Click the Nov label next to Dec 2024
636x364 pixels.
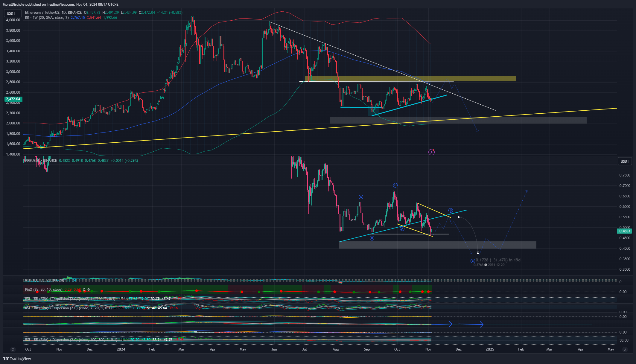point(428,349)
